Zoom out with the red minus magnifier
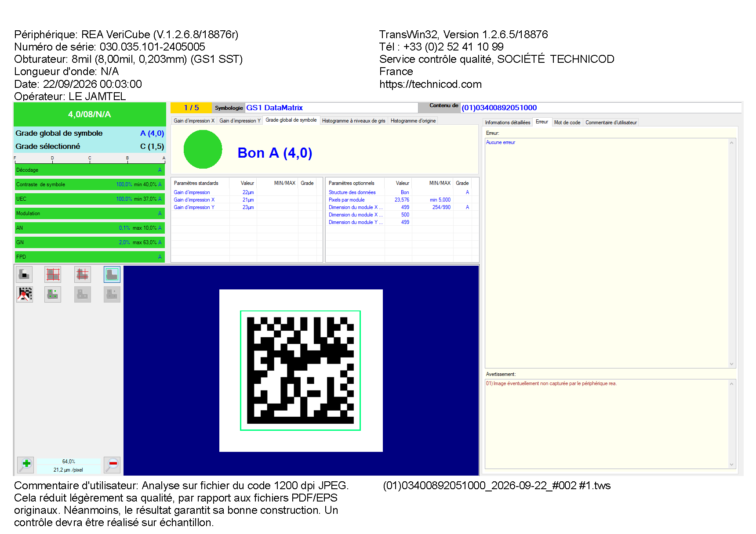This screenshot has width=756, height=534. (x=113, y=465)
